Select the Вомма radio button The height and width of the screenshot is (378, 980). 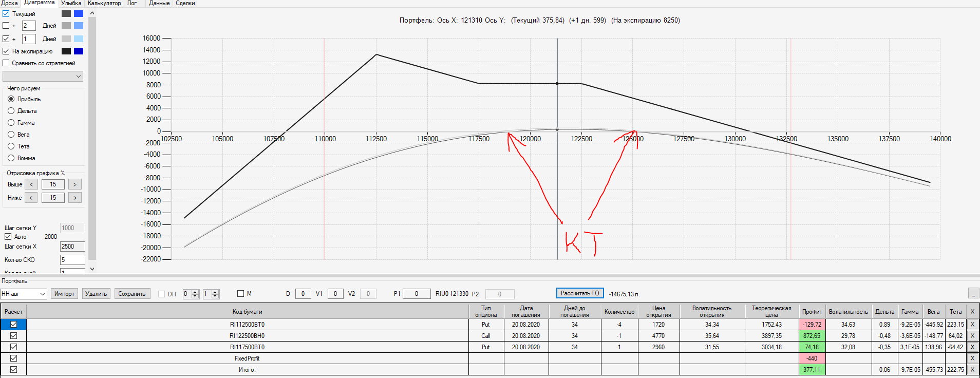click(11, 158)
